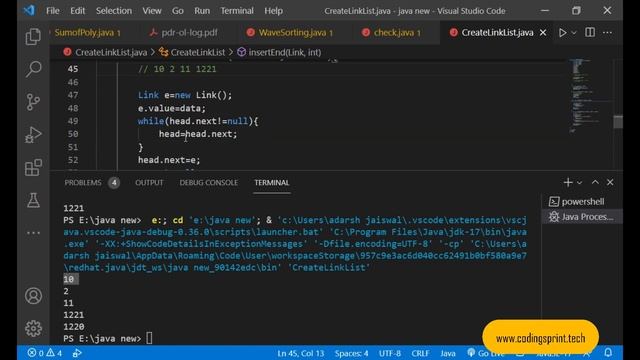This screenshot has height=360, width=640.
Task: Open the Accounts menu icon
Action: pos(33,296)
